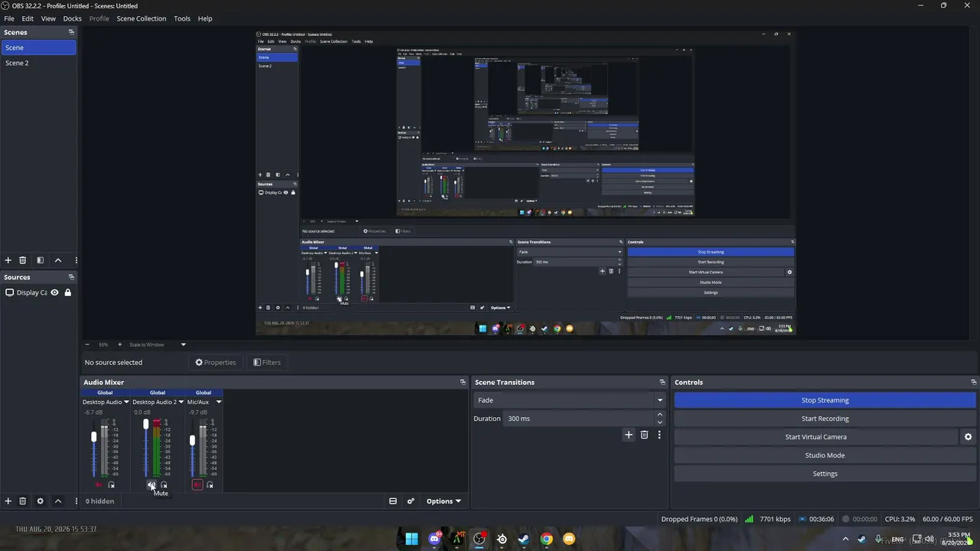This screenshot has width=980, height=551.
Task: Open the File menu
Action: [9, 18]
